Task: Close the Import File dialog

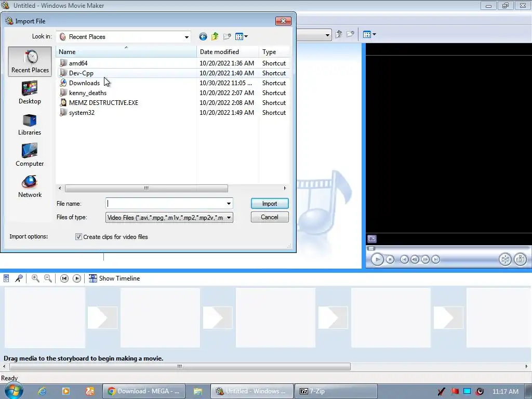Action: [283, 21]
